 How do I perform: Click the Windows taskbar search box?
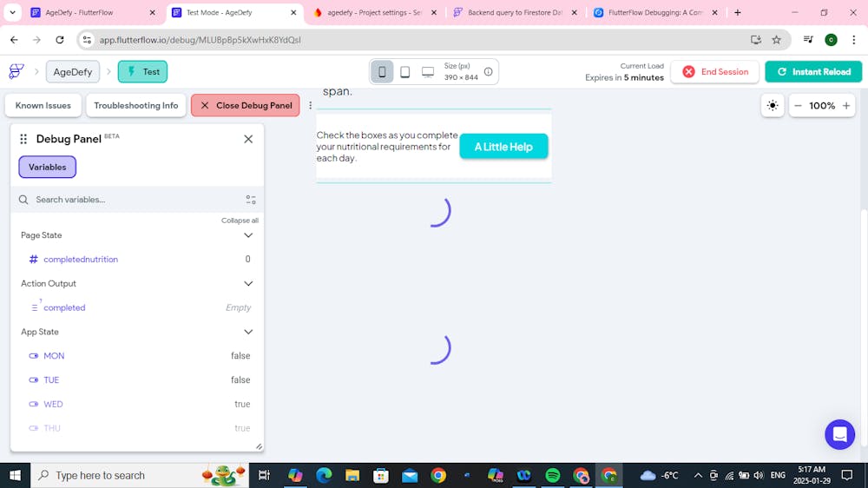(x=141, y=475)
